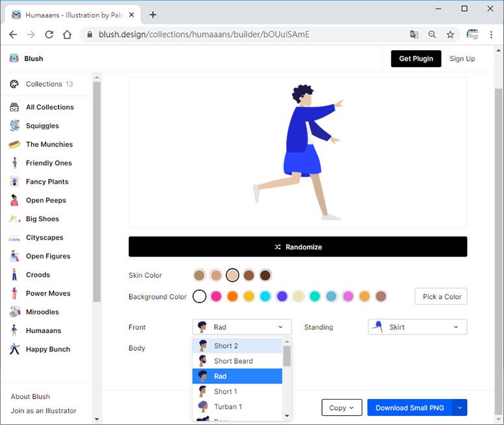Select the yellow background color swatch
Viewport: 504px width, 425px height.
(249, 296)
